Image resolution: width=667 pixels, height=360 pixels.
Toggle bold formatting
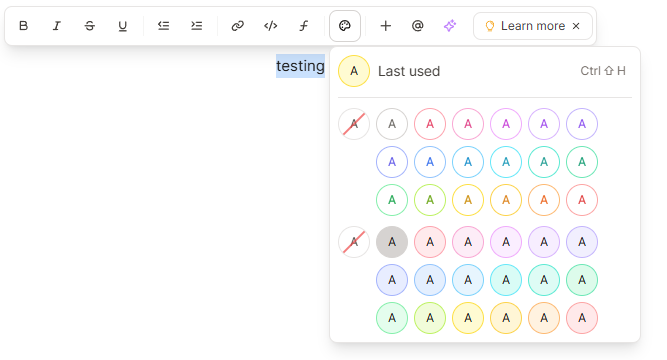click(x=23, y=26)
